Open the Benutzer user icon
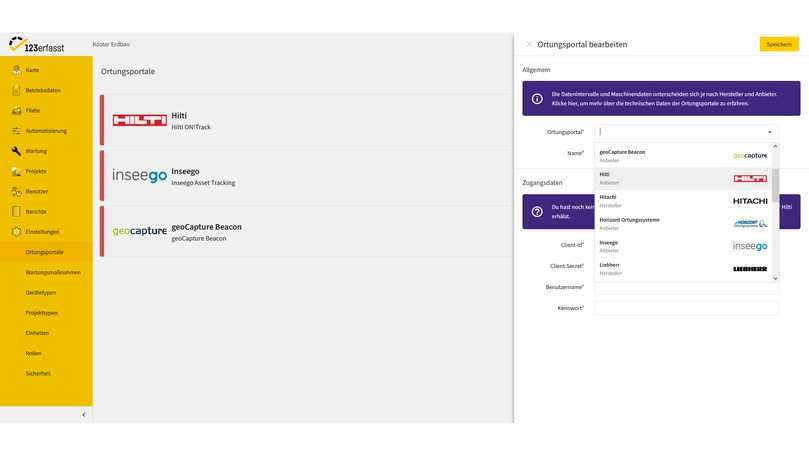The height and width of the screenshot is (455, 809). (x=16, y=191)
